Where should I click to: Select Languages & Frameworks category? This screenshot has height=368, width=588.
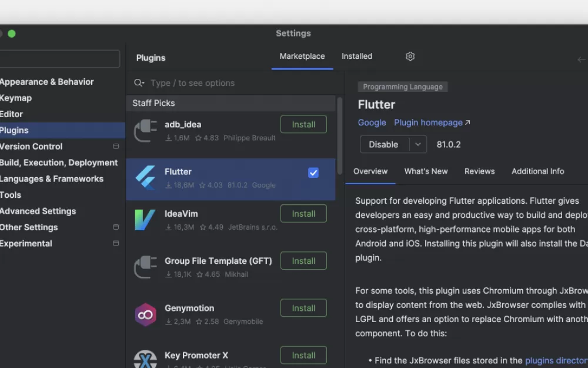[x=52, y=179]
